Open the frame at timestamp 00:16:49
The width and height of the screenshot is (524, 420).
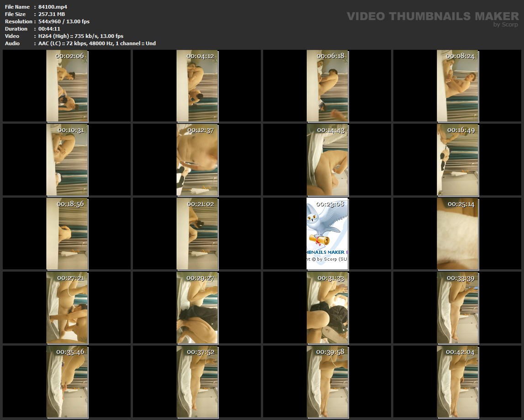tap(458, 160)
